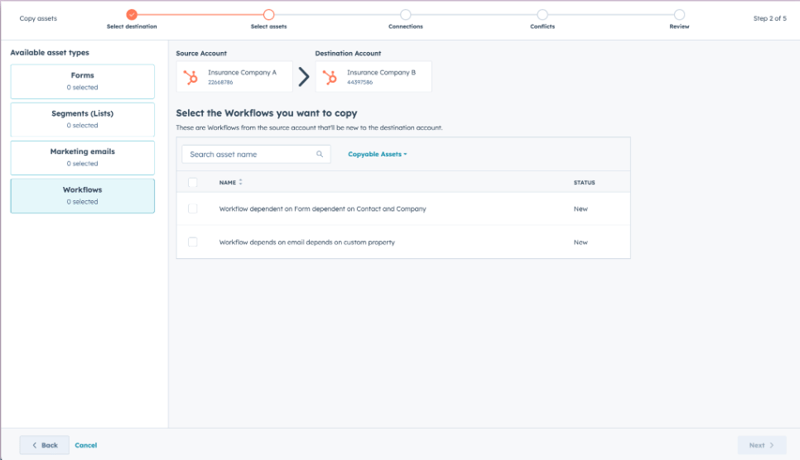Click the Source Account HubSpot logo
Screen dimensions: 800x460
190,77
